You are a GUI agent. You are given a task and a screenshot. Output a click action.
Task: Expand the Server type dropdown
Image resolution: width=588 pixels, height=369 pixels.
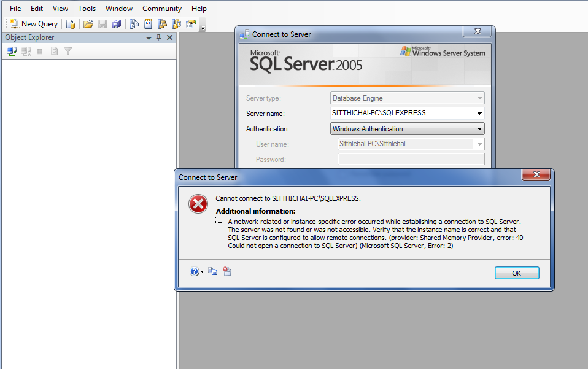(x=479, y=98)
